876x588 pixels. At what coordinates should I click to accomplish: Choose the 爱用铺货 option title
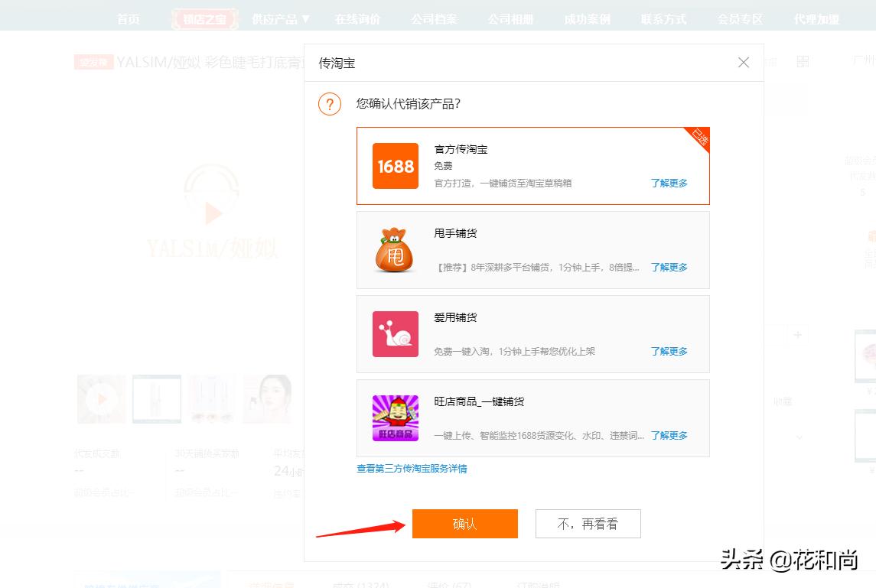click(455, 318)
